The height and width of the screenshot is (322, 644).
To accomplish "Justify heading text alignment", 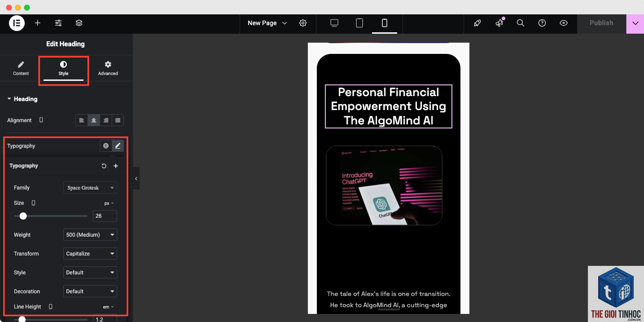I will pyautogui.click(x=118, y=120).
